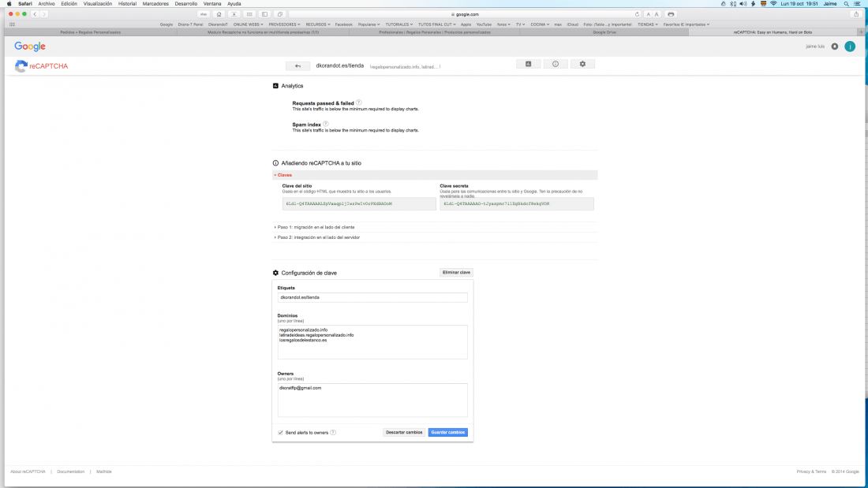868x488 pixels.
Task: Open the Privacy & Terms footer link
Action: (811, 472)
